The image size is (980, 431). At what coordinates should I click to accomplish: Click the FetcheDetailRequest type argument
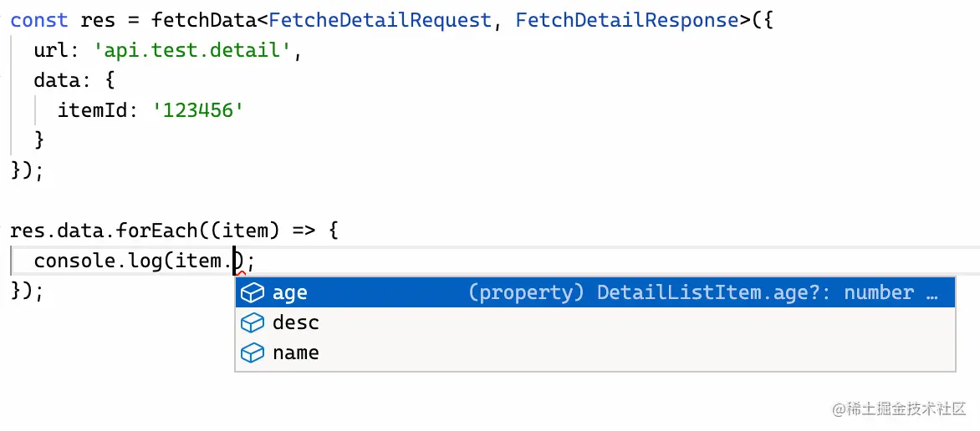click(380, 21)
